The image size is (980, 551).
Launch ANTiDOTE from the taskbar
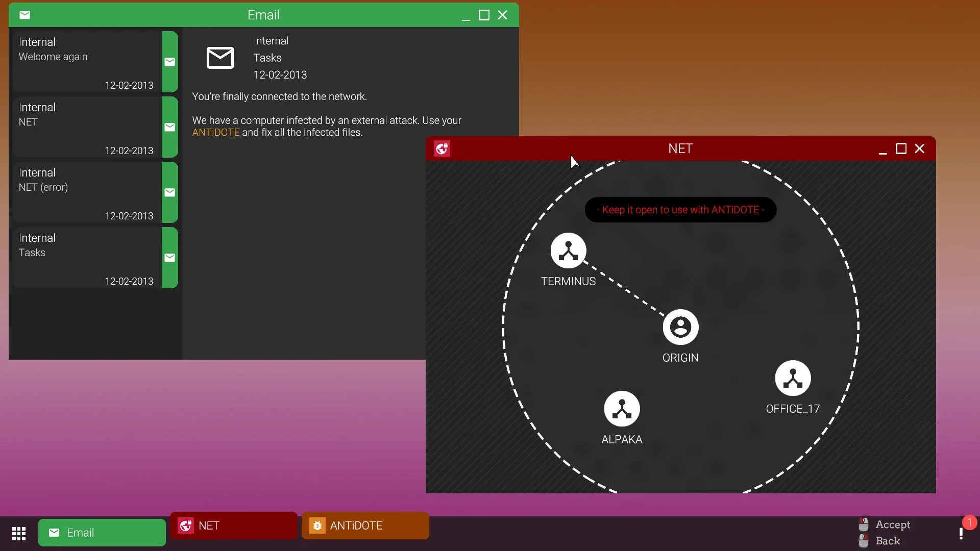click(365, 525)
